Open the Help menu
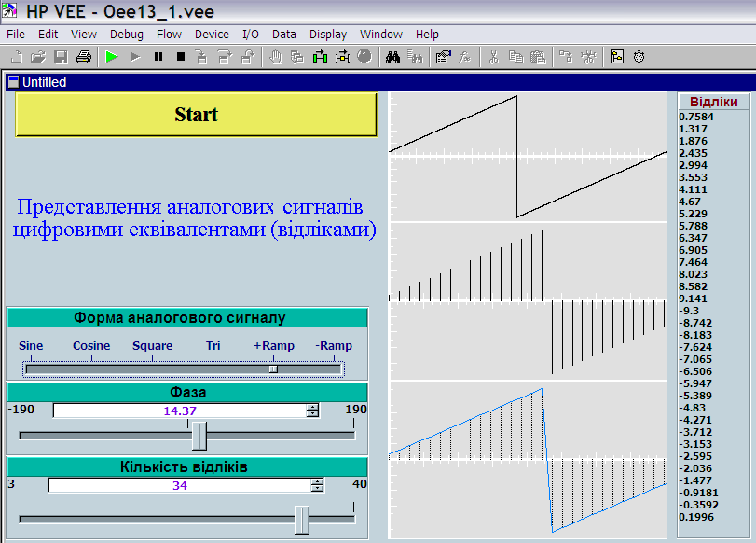The height and width of the screenshot is (543, 756). tap(427, 35)
